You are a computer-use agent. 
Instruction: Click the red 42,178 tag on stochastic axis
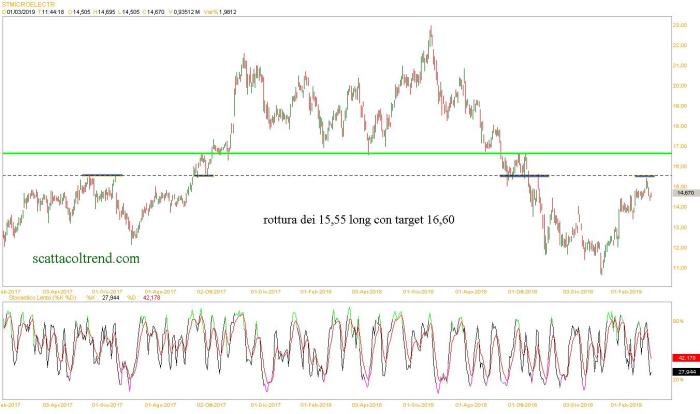686,358
